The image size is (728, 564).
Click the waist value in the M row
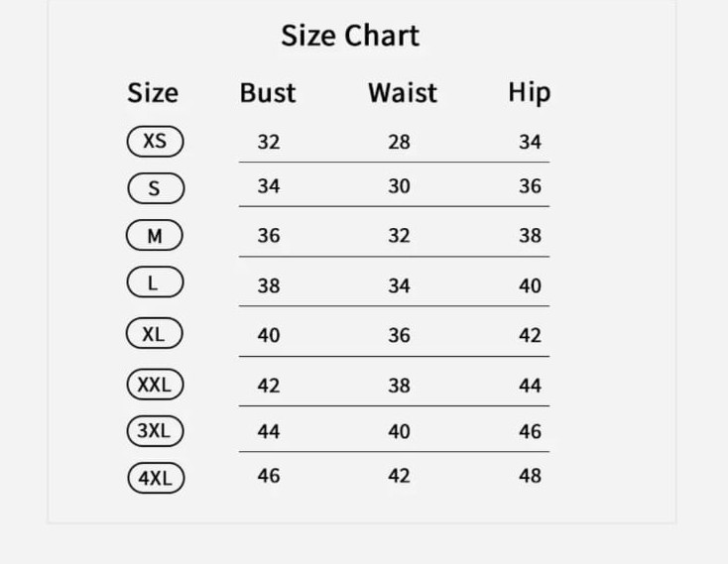click(x=399, y=236)
